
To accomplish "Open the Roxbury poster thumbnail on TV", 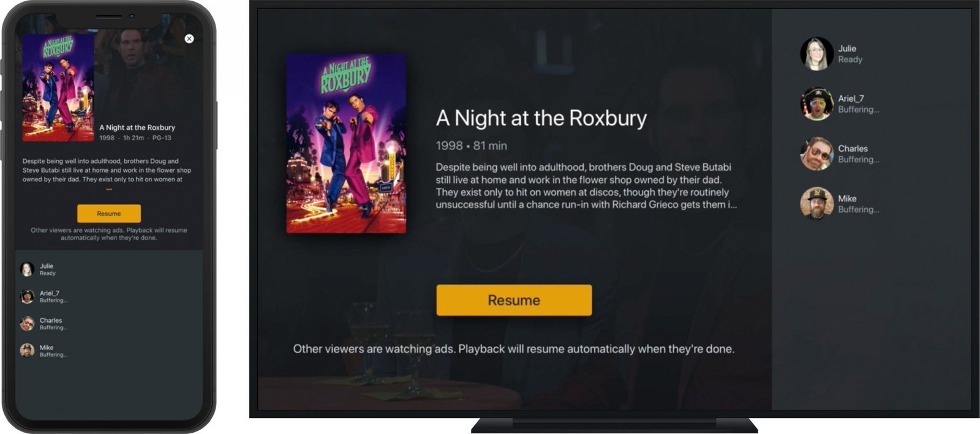I will pyautogui.click(x=346, y=143).
